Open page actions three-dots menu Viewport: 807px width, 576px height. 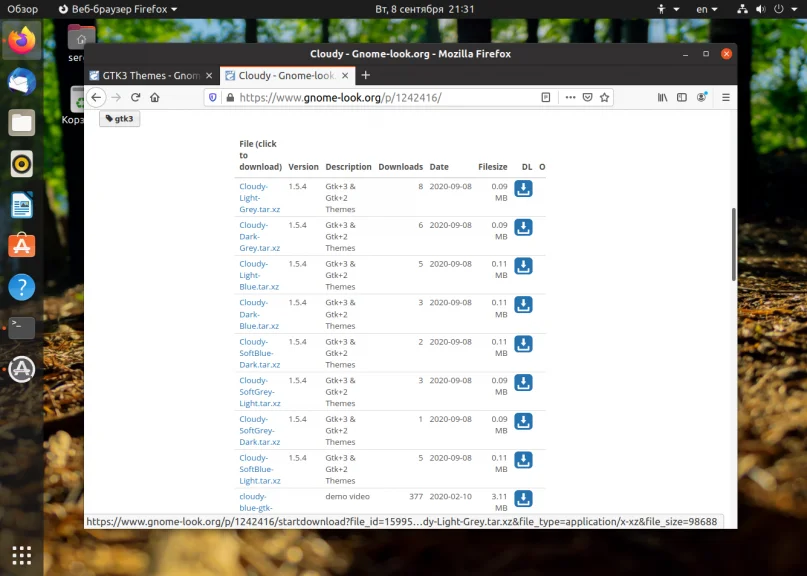point(570,97)
